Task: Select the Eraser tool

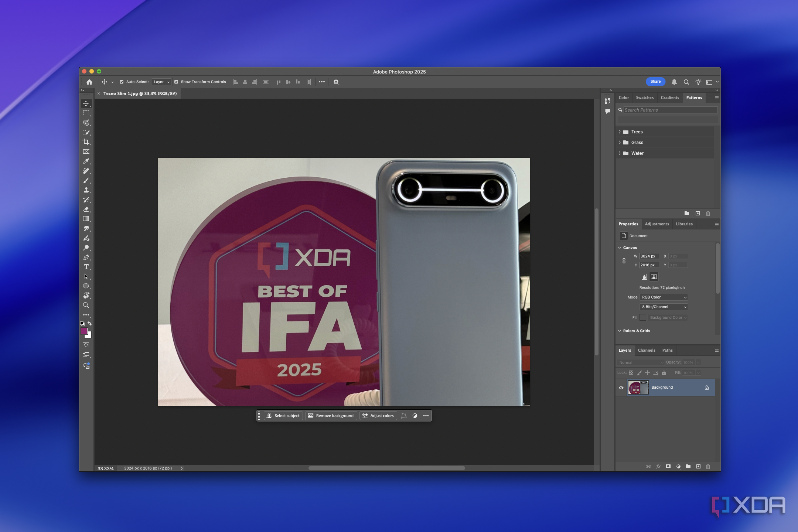Action: pos(86,209)
